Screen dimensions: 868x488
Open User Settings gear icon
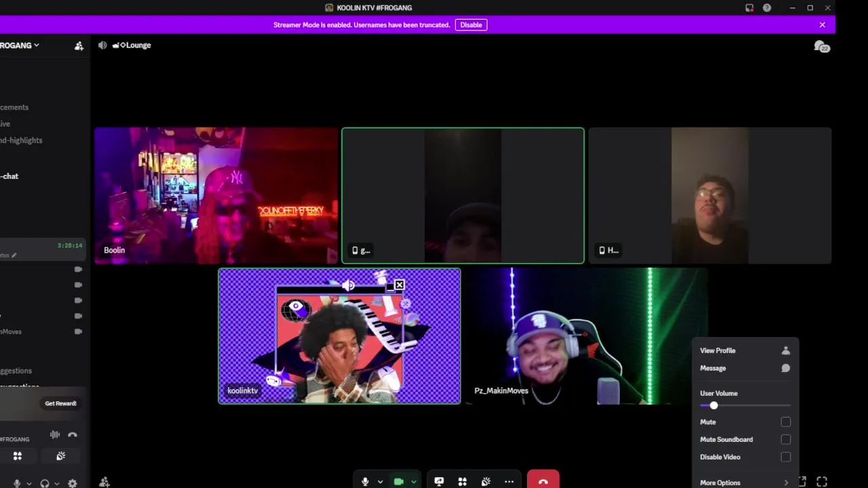pyautogui.click(x=73, y=483)
